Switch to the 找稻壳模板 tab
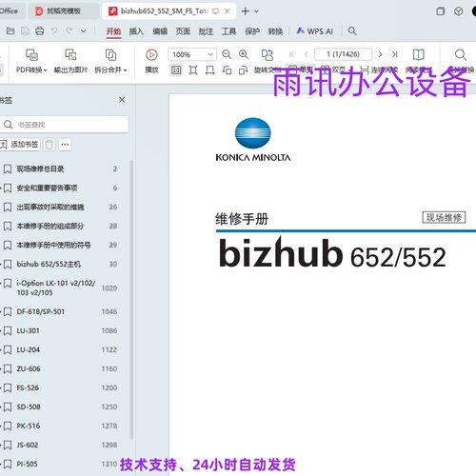Image resolution: width=476 pixels, height=476 pixels. [64, 11]
